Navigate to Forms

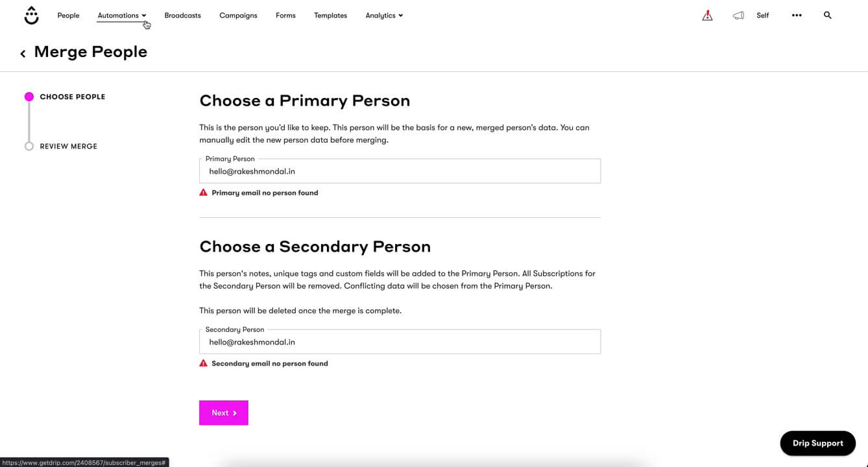tap(285, 16)
